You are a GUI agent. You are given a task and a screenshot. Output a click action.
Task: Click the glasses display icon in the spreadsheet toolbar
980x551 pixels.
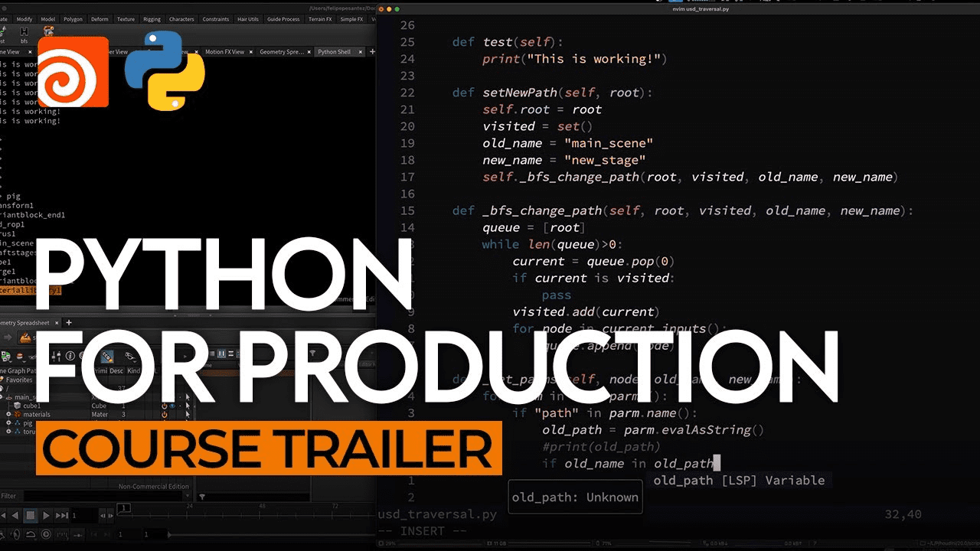(x=129, y=357)
